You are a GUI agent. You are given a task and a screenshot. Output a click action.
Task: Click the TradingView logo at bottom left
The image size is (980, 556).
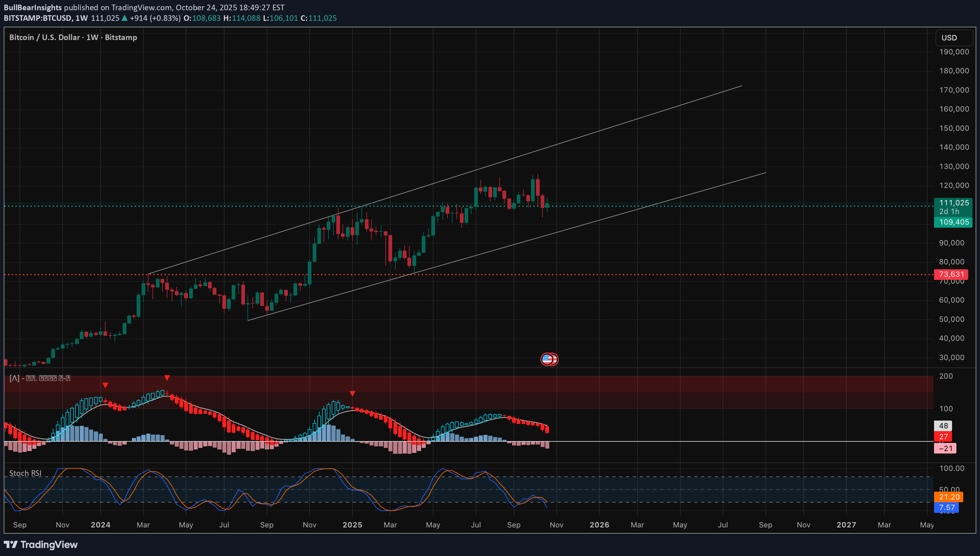pos(40,545)
